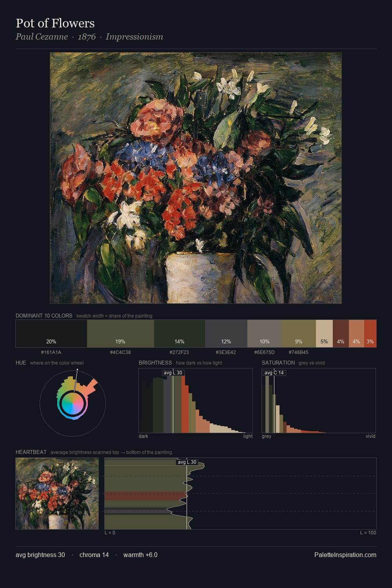The width and height of the screenshot is (392, 588).
Task: Click the 'avg L 30' label in Heartbeat chart
Action: (187, 462)
